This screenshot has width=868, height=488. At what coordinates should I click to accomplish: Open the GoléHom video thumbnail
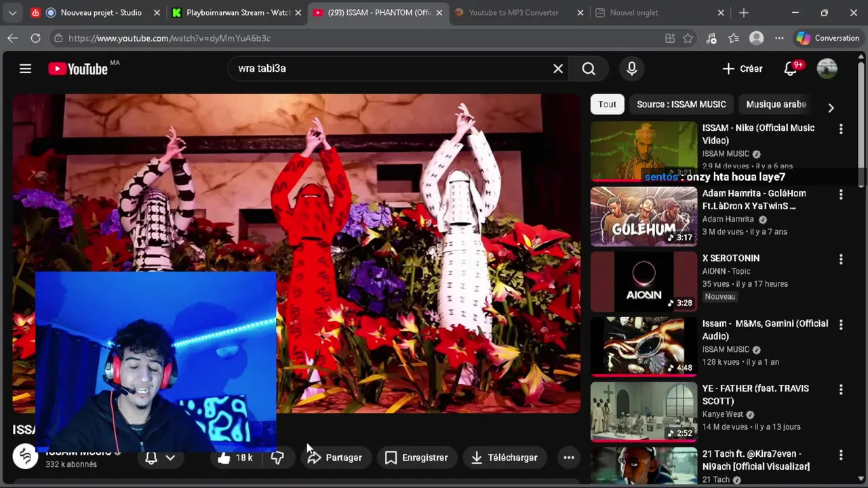pyautogui.click(x=644, y=216)
